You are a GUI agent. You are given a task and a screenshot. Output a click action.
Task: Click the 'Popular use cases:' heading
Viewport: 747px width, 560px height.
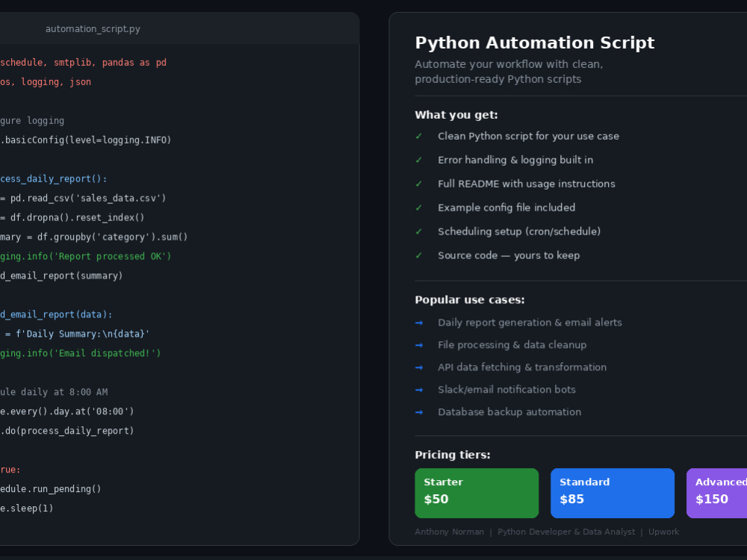point(469,299)
